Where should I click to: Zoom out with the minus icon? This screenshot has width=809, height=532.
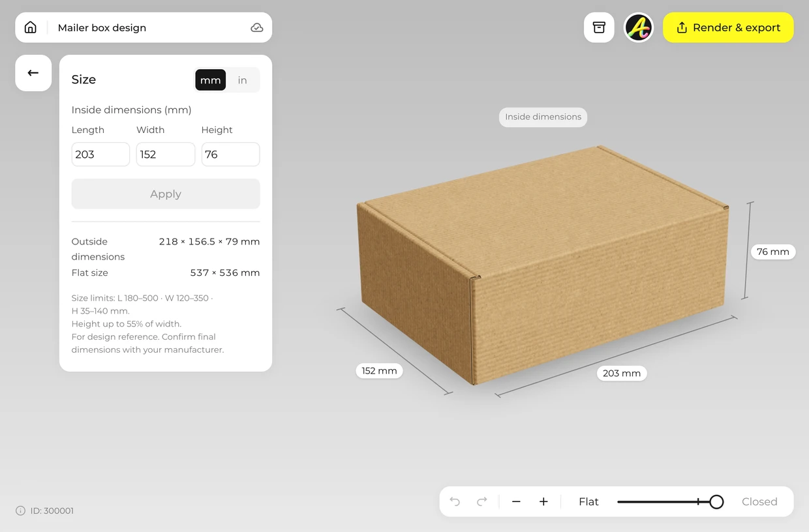click(516, 501)
